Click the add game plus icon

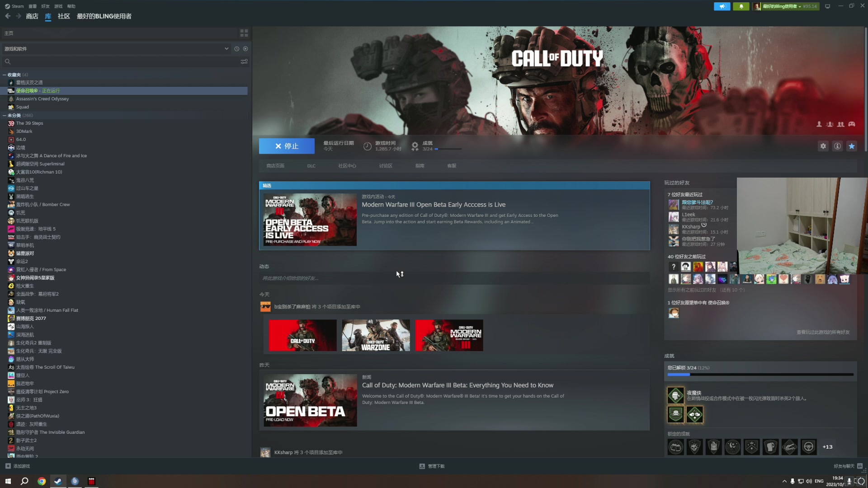pyautogui.click(x=8, y=466)
